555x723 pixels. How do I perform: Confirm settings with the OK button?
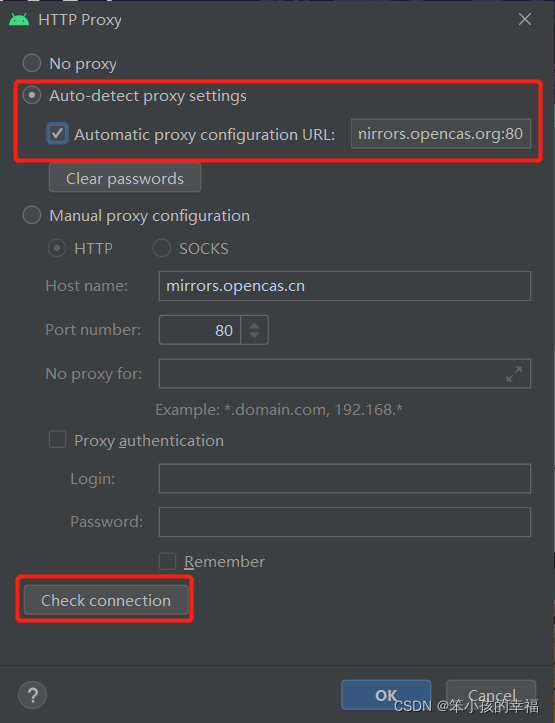386,695
